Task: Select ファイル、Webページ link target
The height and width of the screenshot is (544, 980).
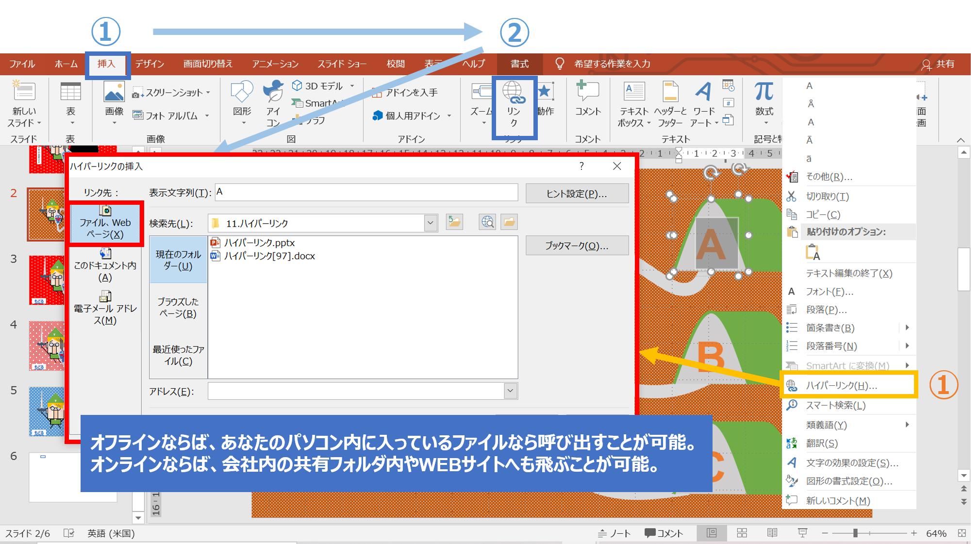Action: tap(105, 223)
